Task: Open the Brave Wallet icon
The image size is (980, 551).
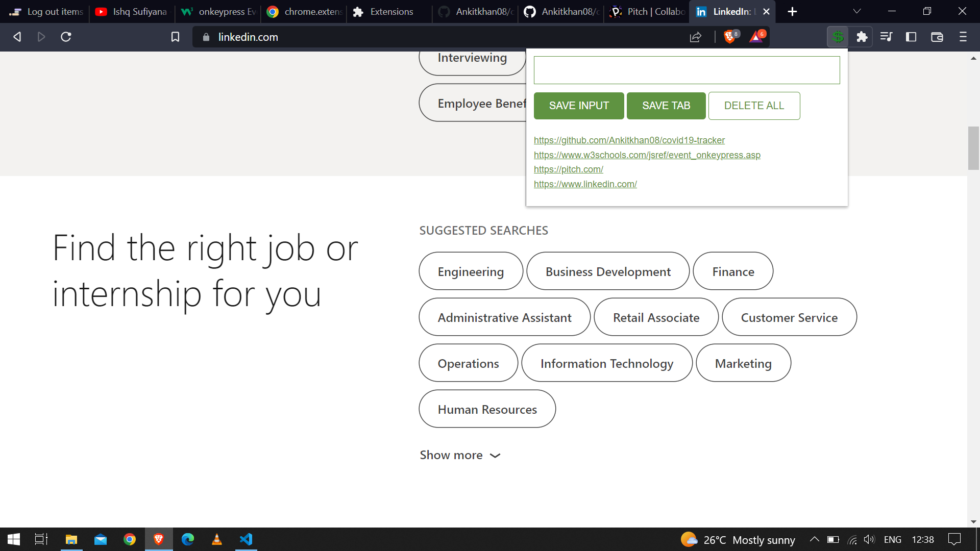Action: tap(937, 37)
